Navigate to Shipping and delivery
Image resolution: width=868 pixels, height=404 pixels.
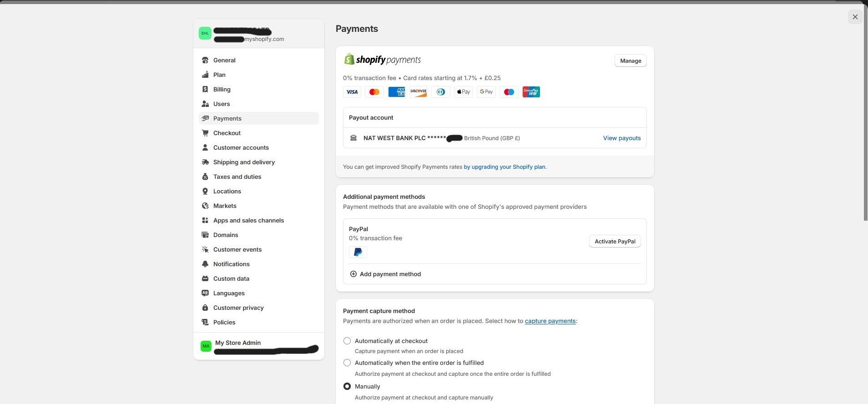point(259,162)
